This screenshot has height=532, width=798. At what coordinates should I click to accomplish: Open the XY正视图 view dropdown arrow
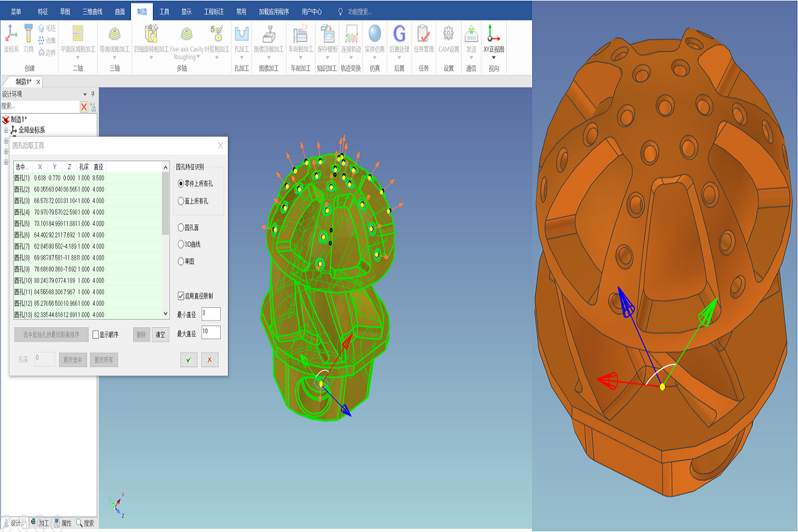click(493, 58)
